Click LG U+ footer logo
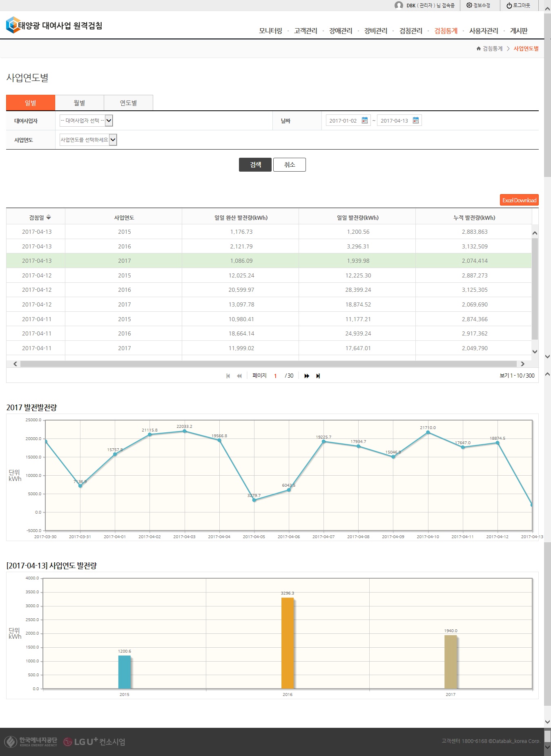This screenshot has width=551, height=756. 94,742
